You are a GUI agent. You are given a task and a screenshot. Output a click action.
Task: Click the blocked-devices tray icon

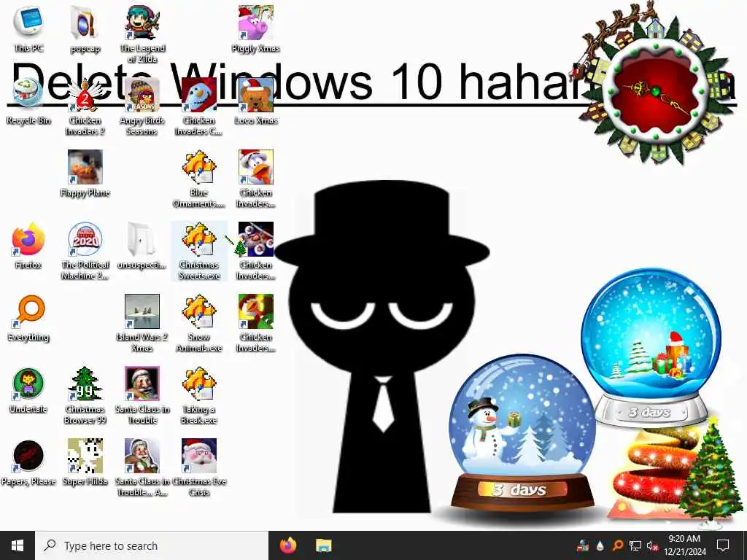click(583, 545)
